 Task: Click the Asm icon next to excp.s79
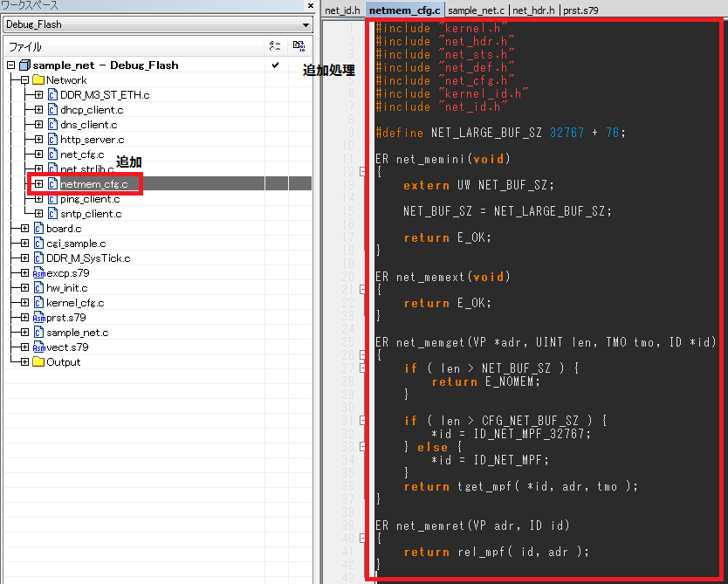pos(38,273)
